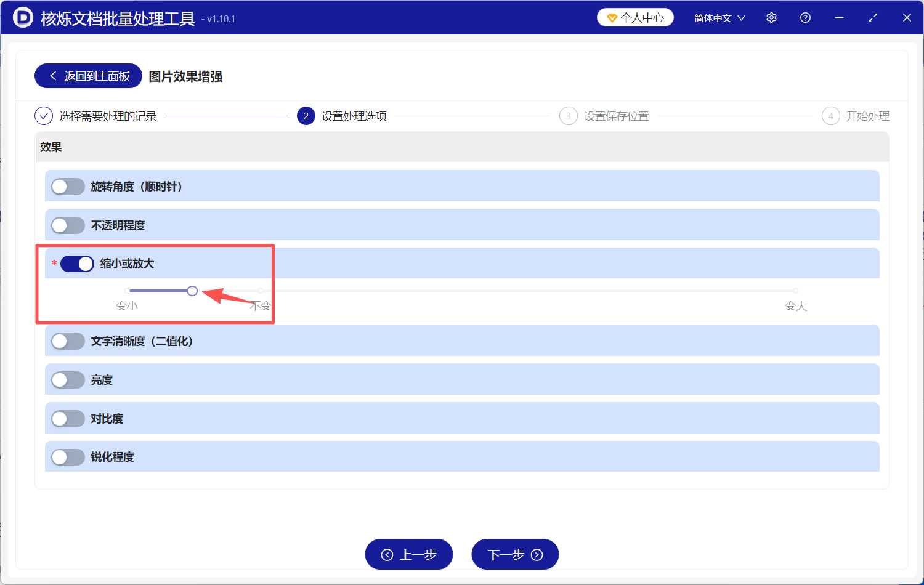Enable the 不透明程度 toggle
The width and height of the screenshot is (924, 585).
(68, 225)
